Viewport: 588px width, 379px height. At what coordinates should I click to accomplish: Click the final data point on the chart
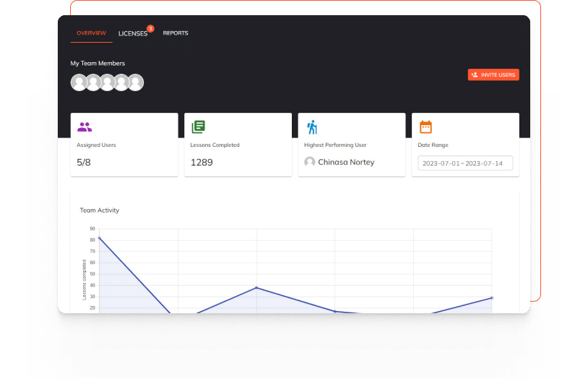pyautogui.click(x=491, y=298)
